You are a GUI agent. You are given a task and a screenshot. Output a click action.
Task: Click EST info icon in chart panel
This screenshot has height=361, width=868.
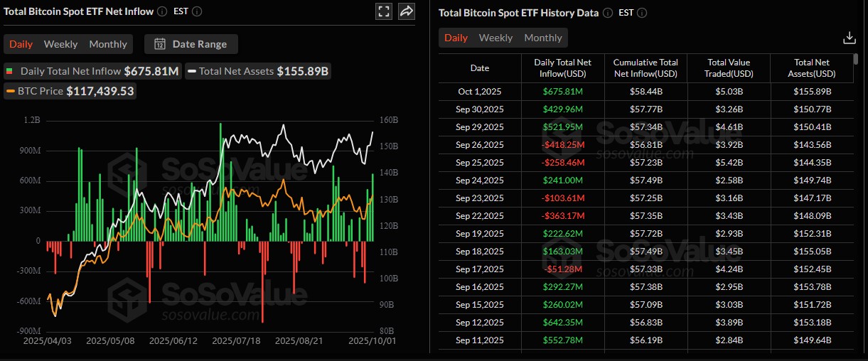[x=197, y=11]
